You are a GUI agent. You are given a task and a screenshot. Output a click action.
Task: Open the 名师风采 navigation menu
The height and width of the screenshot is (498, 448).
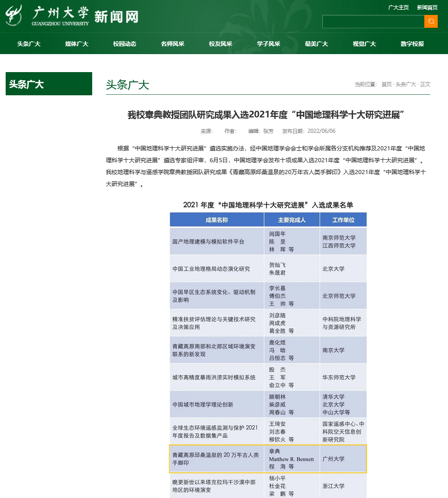coord(173,44)
